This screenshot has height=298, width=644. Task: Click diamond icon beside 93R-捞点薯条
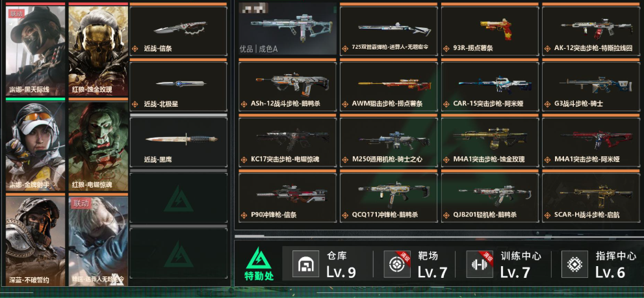coord(446,48)
